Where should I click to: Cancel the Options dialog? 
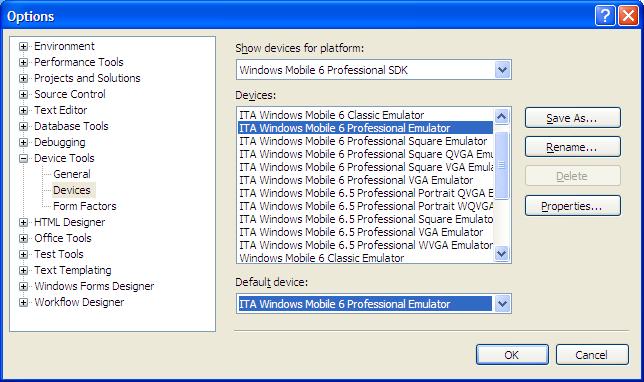592,355
